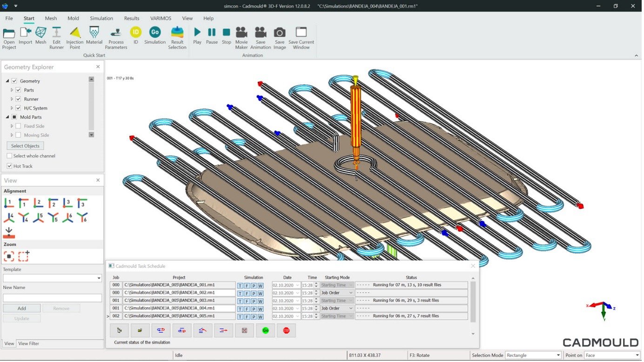Enable Select whole channel checkbox

9,156
